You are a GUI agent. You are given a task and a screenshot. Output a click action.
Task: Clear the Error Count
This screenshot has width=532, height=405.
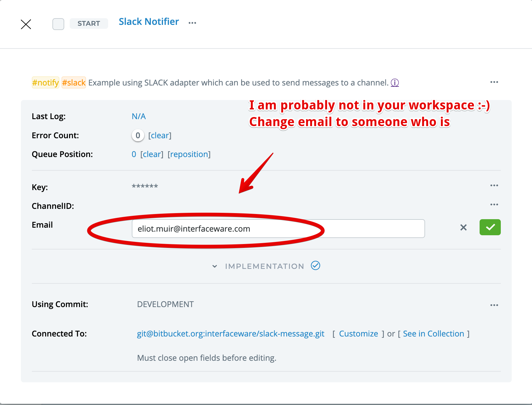[x=160, y=136]
